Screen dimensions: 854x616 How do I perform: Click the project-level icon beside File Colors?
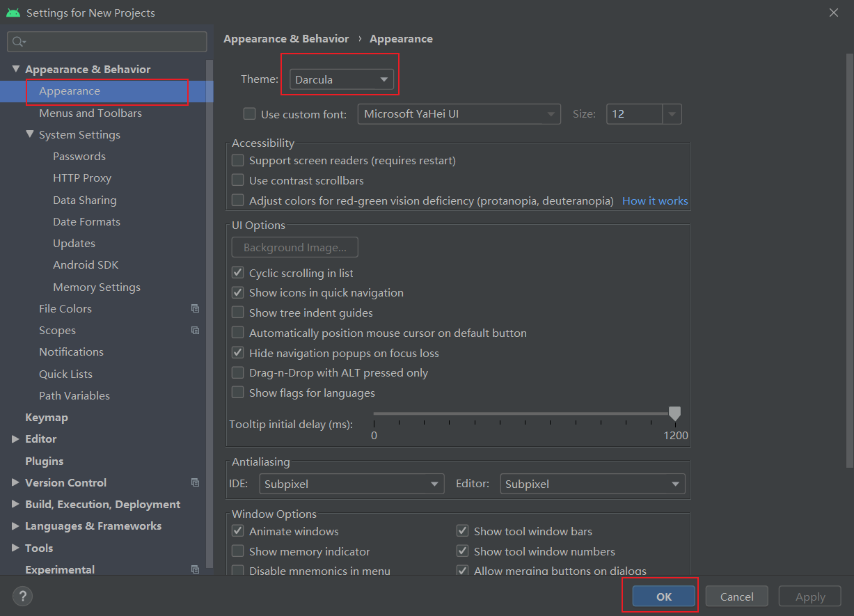click(195, 308)
